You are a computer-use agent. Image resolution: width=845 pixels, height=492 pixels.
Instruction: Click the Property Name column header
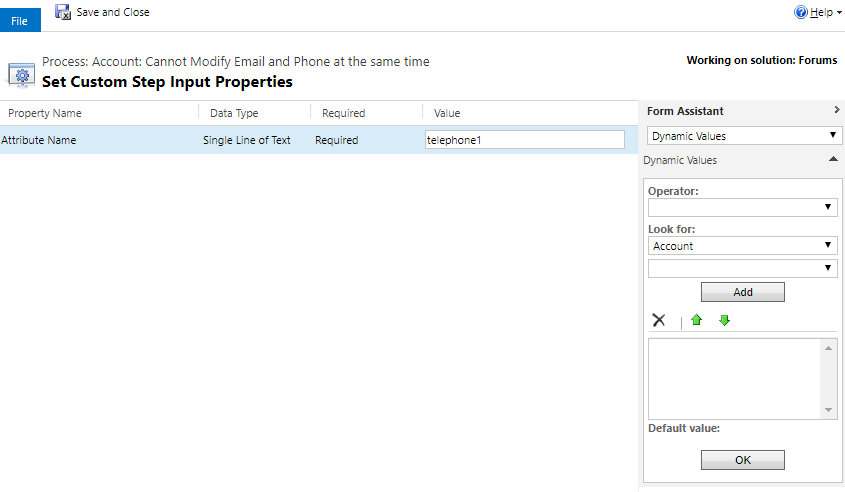point(45,113)
